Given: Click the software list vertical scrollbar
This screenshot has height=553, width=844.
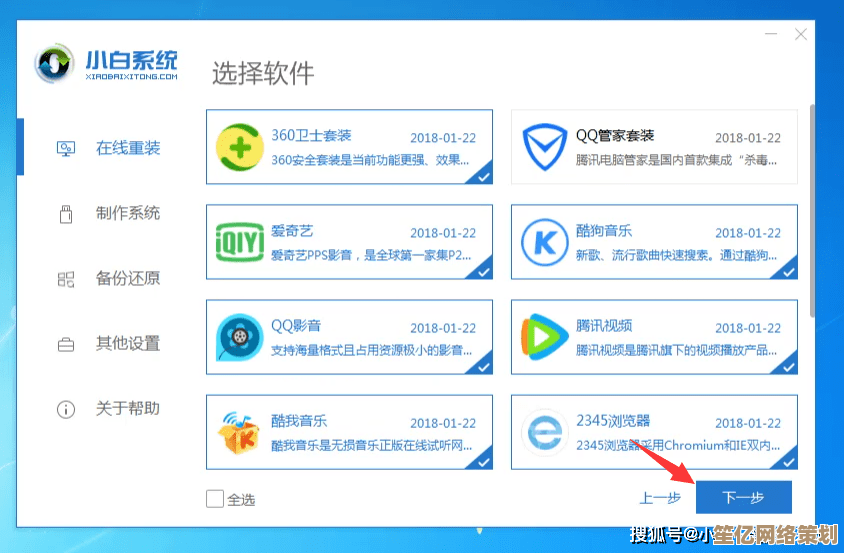Looking at the screenshot, I should click(812, 211).
